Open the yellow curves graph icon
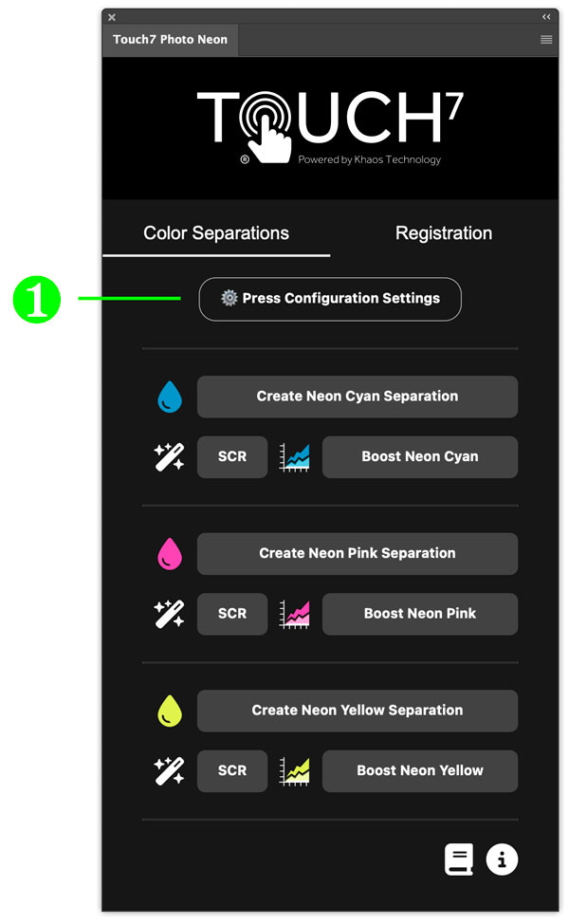This screenshot has width=569, height=924. pos(294,771)
